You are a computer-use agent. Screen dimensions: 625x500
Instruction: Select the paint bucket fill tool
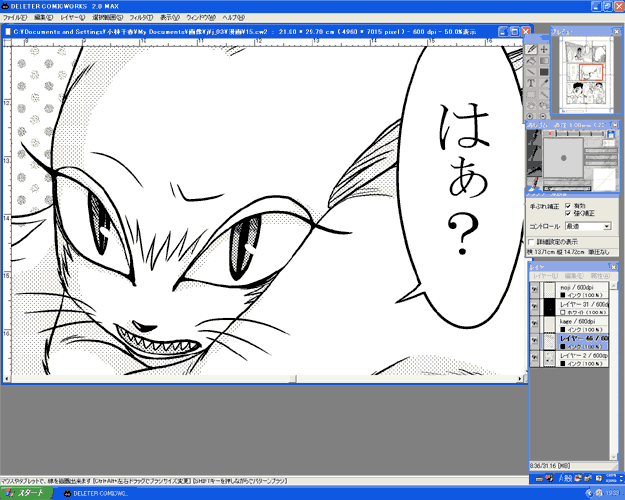coord(531,61)
